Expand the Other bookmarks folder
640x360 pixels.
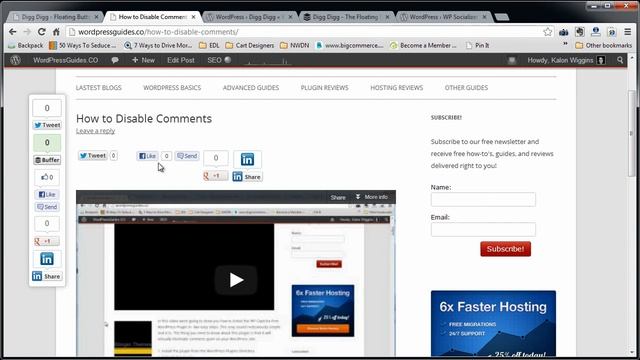pos(604,45)
